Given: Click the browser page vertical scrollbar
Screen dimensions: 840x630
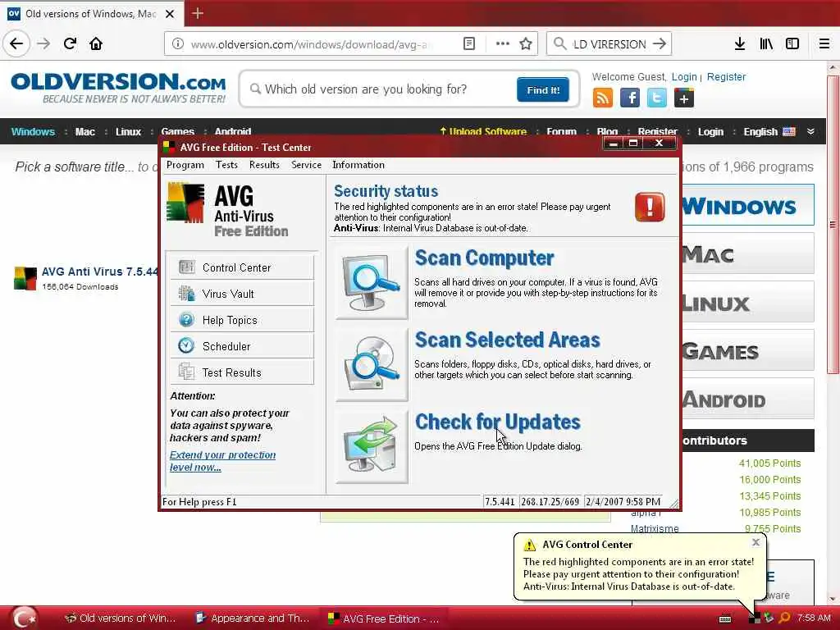Looking at the screenshot, I should tap(833, 224).
